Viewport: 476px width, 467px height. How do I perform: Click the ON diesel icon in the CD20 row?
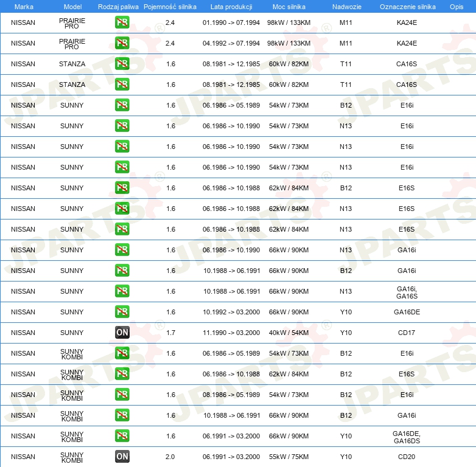coord(122,457)
